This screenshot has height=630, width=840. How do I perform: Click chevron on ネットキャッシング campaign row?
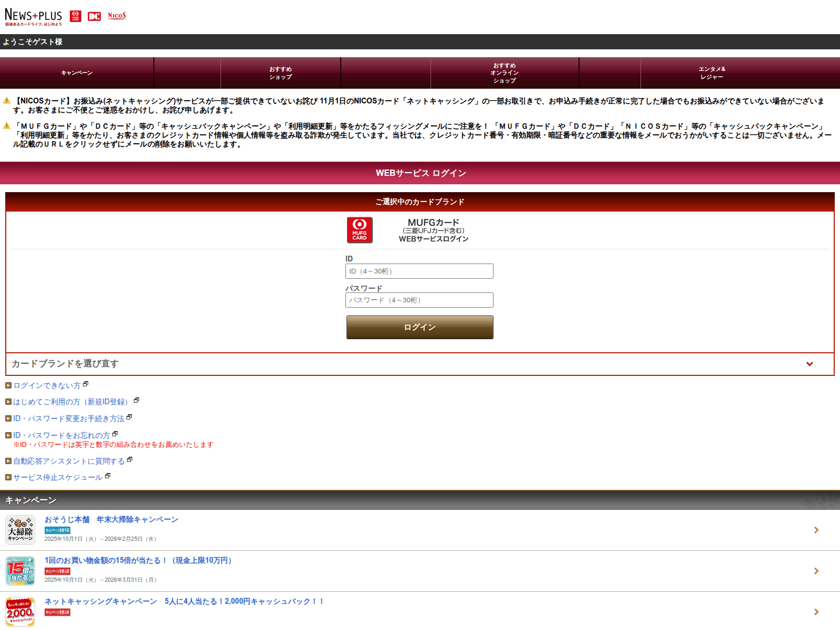pyautogui.click(x=816, y=612)
